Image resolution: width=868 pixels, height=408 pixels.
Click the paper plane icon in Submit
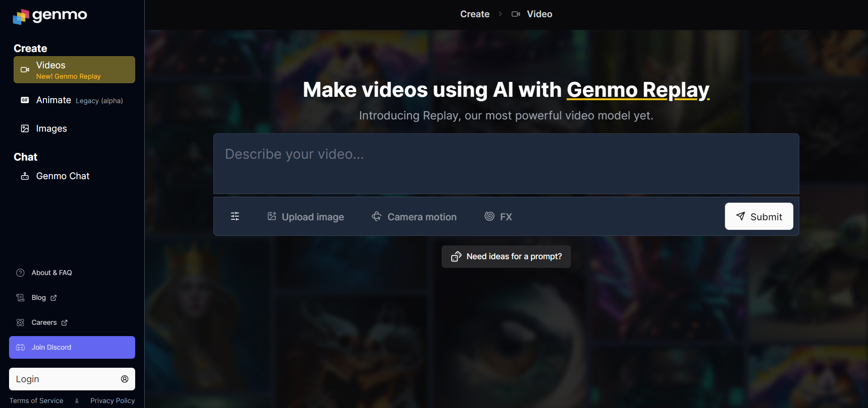tap(741, 216)
